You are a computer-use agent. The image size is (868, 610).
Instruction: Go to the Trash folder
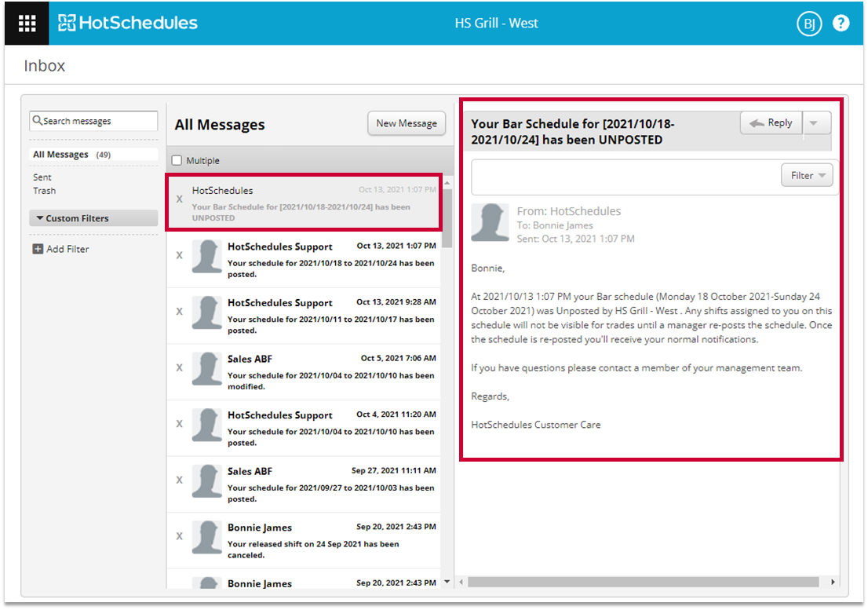tap(45, 191)
